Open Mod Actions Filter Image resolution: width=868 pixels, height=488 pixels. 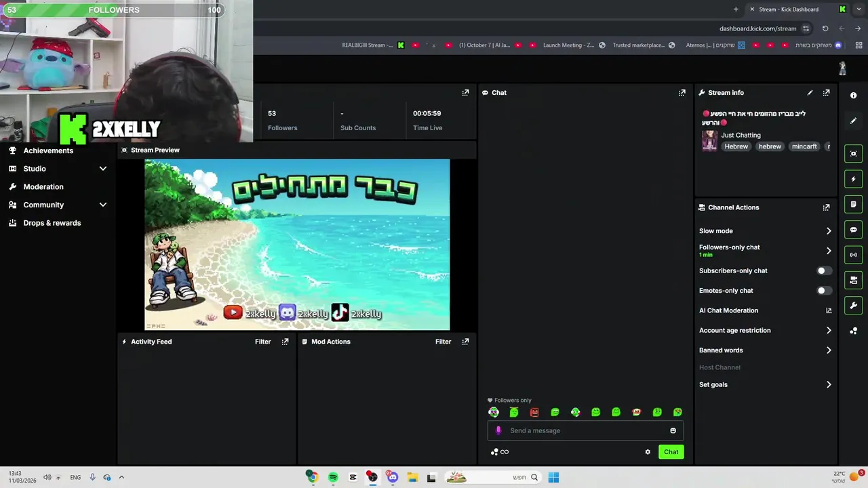443,342
